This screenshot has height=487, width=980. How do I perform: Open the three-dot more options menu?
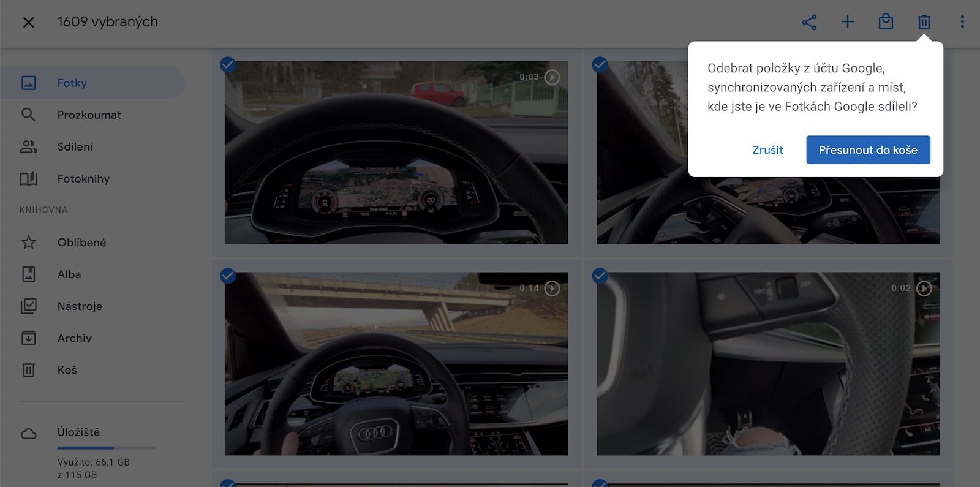click(962, 22)
